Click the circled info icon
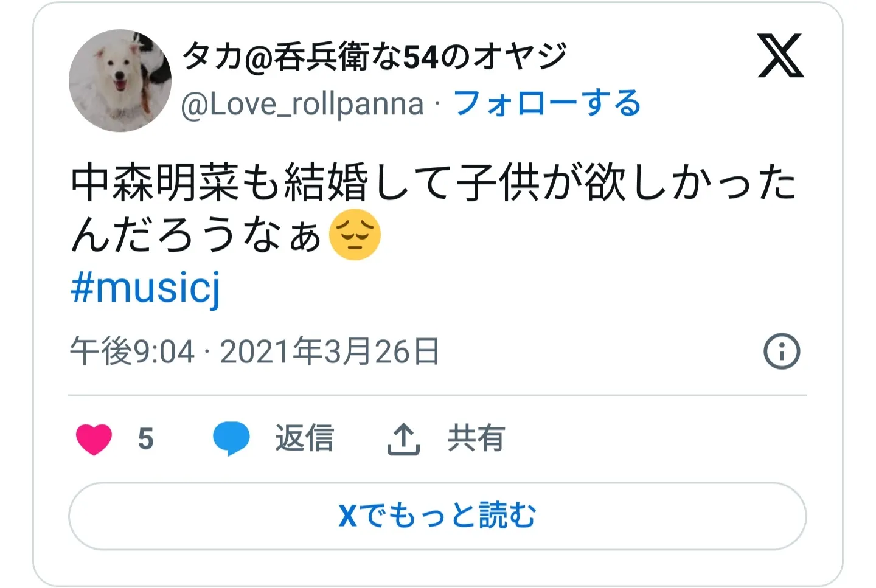The height and width of the screenshot is (588, 876). tap(782, 351)
